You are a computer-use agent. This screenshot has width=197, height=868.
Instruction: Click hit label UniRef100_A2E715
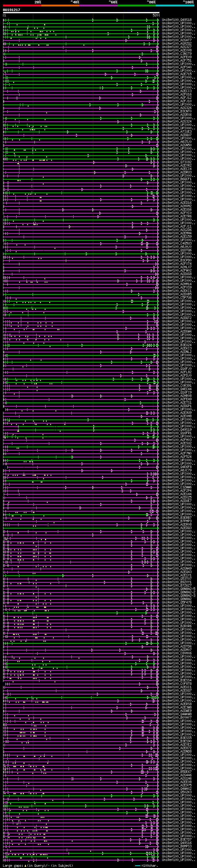(x=177, y=74)
